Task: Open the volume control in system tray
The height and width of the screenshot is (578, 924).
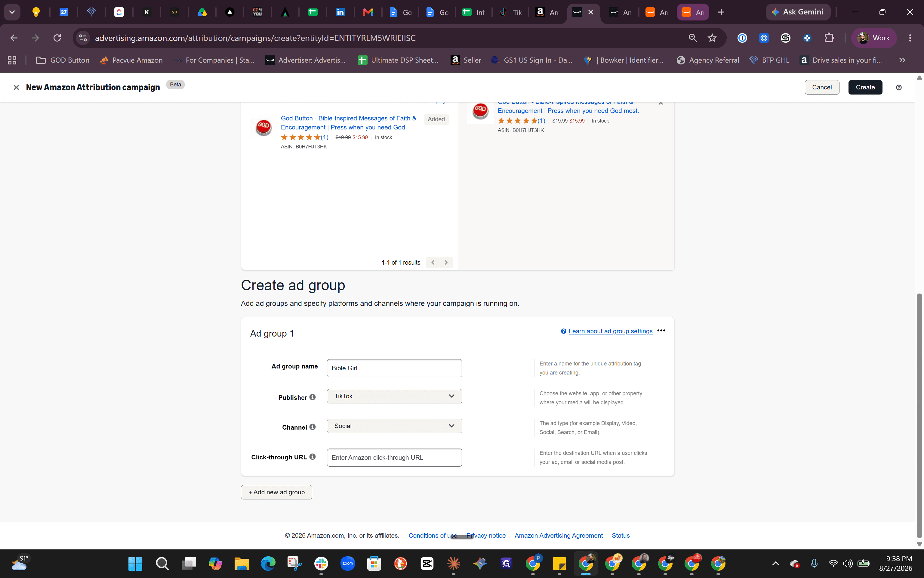Action: pyautogui.click(x=848, y=564)
